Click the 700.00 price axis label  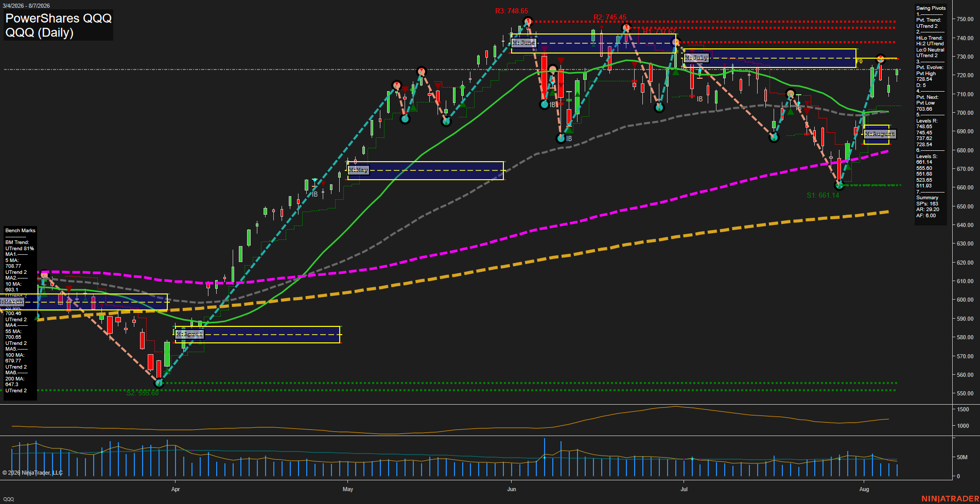point(965,113)
